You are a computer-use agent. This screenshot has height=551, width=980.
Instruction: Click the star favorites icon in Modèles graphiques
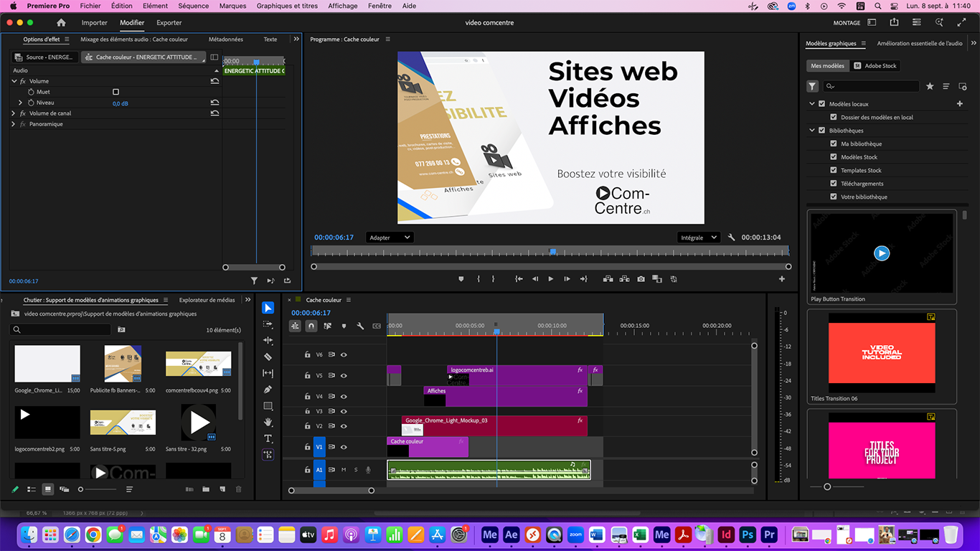click(930, 86)
